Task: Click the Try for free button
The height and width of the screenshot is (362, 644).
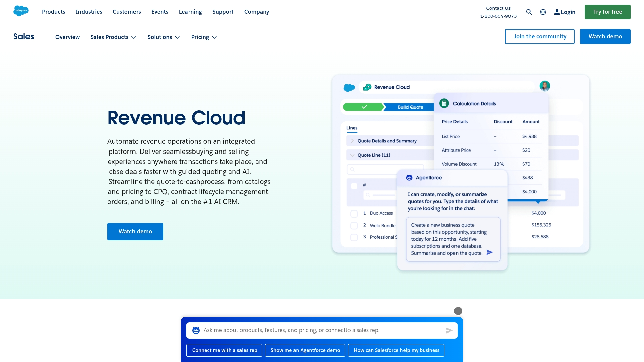Action: (607, 12)
